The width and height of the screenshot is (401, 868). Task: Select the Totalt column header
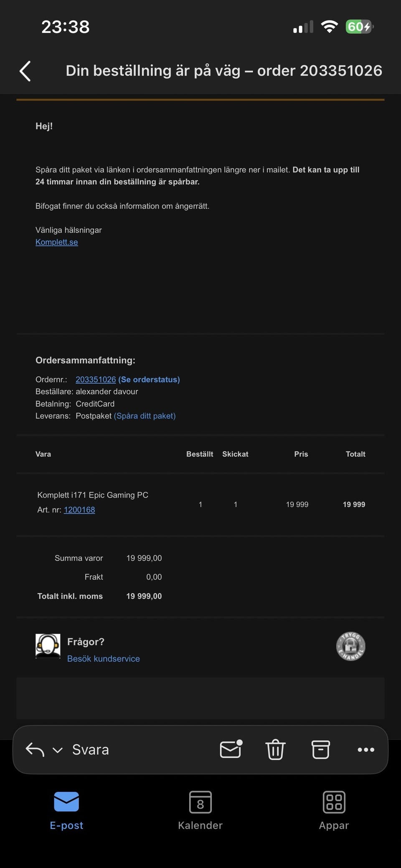tap(355, 454)
